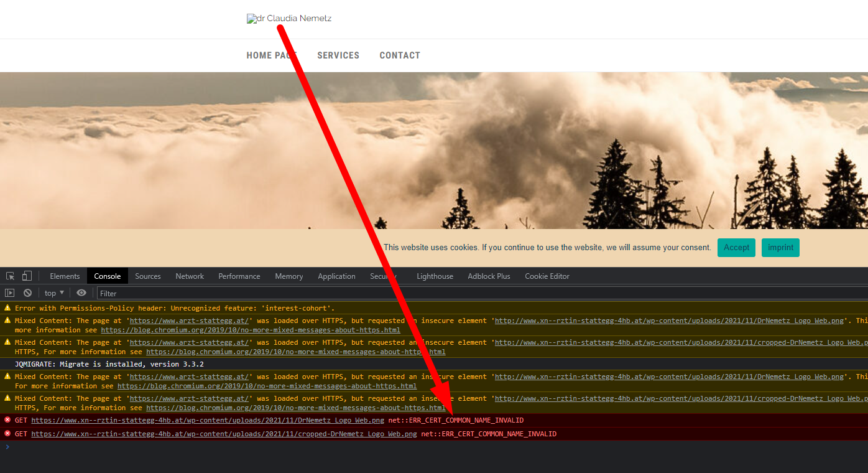
Task: Activate the DevTools inspect element picker icon
Action: pos(11,276)
